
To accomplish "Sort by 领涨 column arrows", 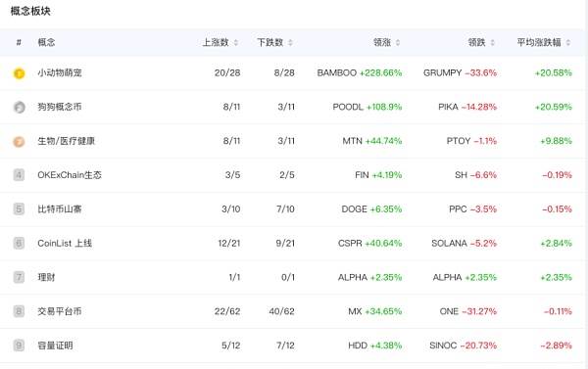I will [398, 43].
